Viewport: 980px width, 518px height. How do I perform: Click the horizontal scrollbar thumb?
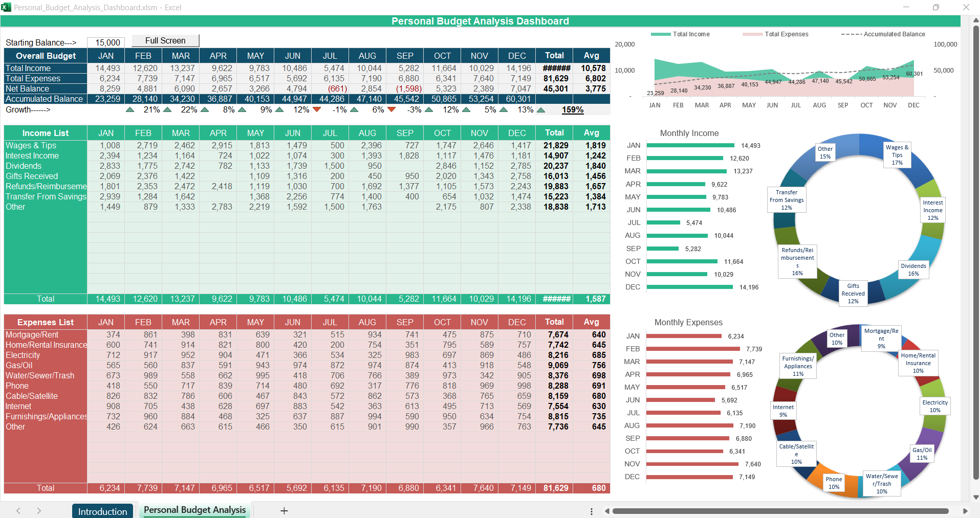(780, 511)
